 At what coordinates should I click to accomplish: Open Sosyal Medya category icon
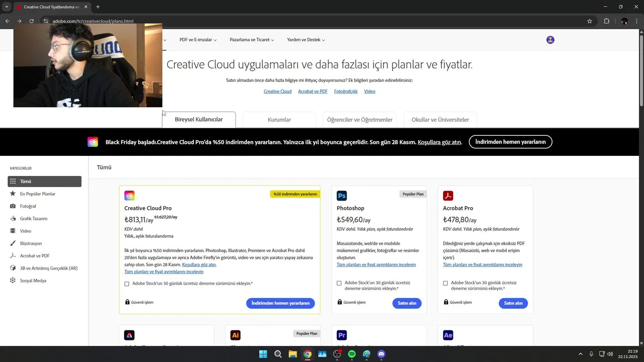click(x=13, y=281)
